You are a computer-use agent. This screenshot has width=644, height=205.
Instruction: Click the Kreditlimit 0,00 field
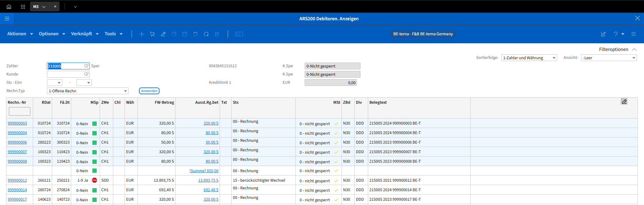330,83
